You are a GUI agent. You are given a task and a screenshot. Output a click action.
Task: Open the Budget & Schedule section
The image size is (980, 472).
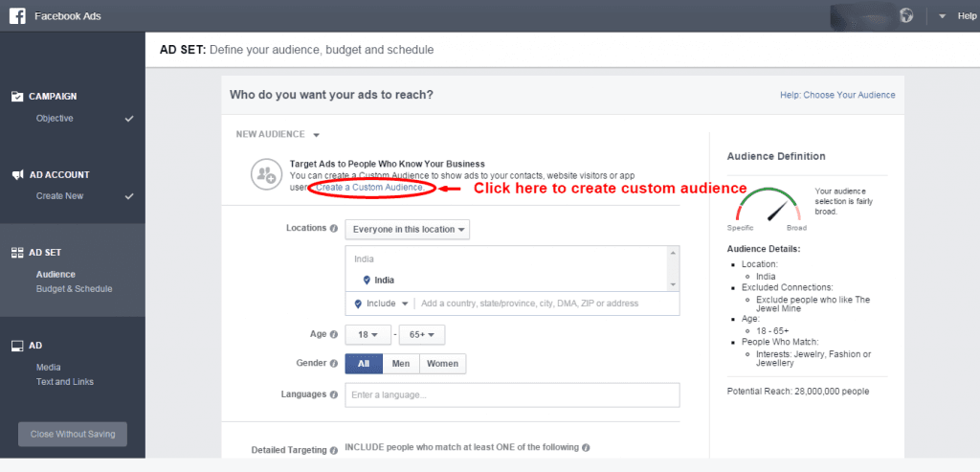pos(75,289)
